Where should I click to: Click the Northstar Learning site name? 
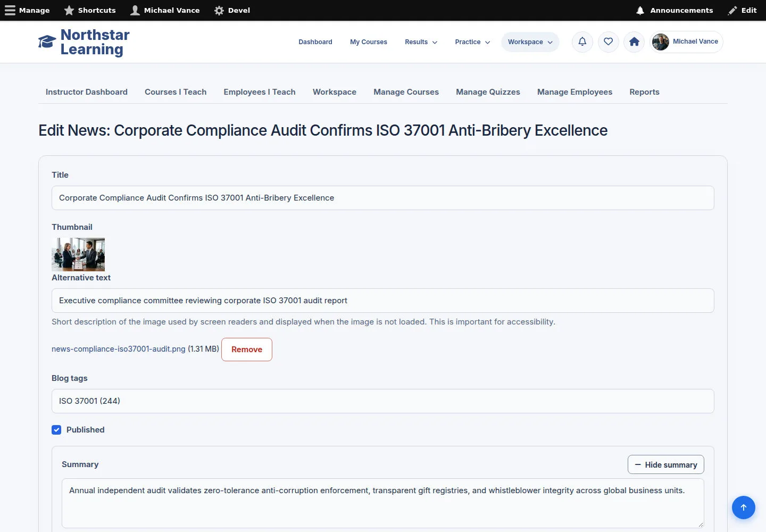[95, 42]
